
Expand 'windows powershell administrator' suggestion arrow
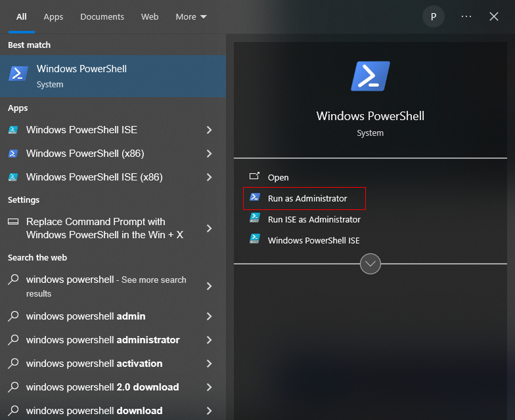209,340
